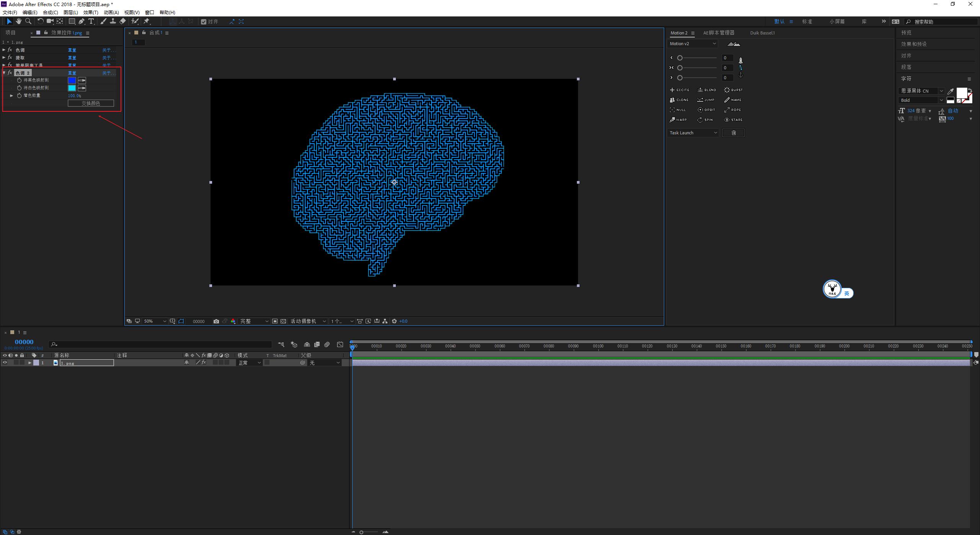The width and height of the screenshot is (980, 535).
Task: Click the Motion 2 anchor icon
Action: coord(741,75)
